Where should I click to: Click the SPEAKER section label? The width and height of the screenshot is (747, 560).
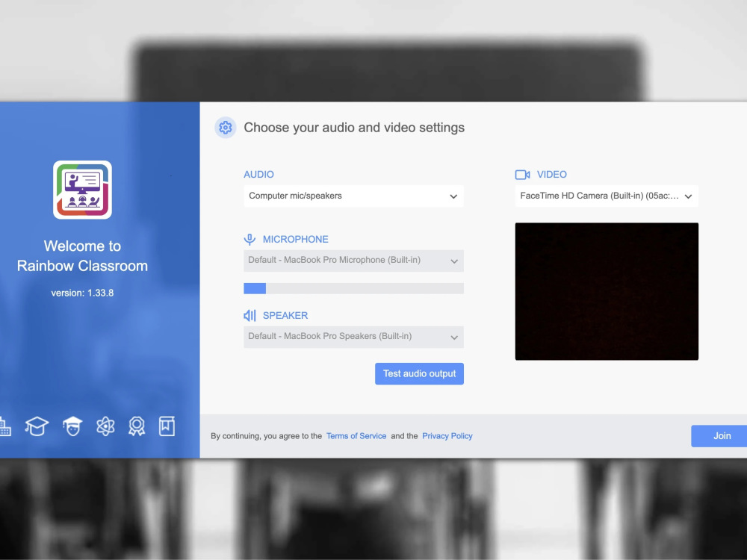pos(285,316)
